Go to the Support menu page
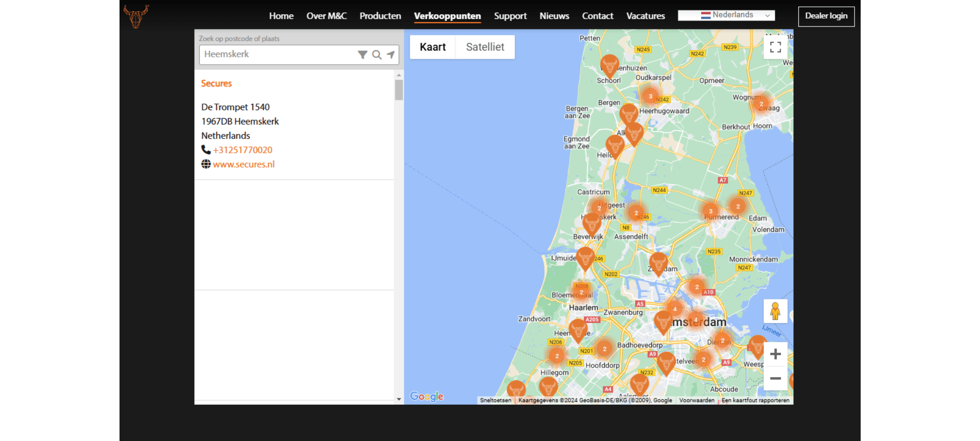Viewport: 980px width, 441px height. click(510, 16)
